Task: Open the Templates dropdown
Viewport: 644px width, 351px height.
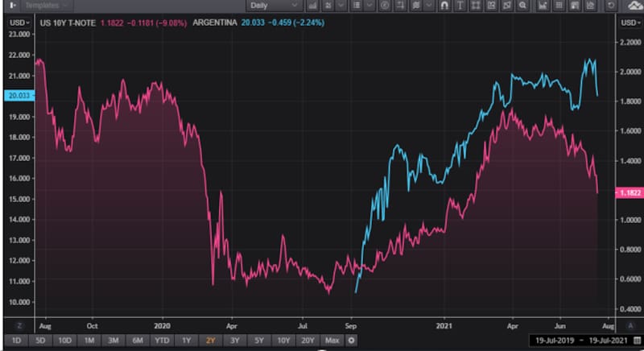Action: click(46, 6)
